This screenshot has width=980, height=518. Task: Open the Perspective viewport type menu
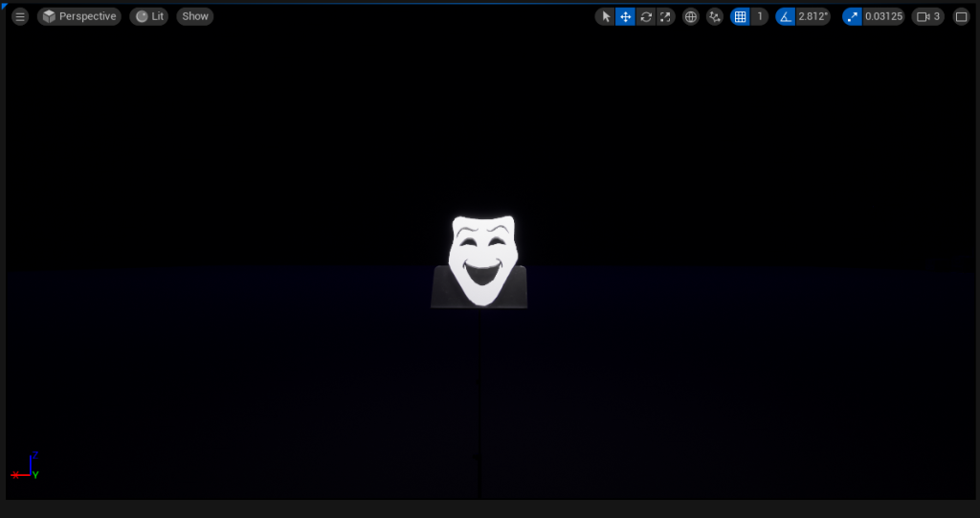(x=79, y=16)
